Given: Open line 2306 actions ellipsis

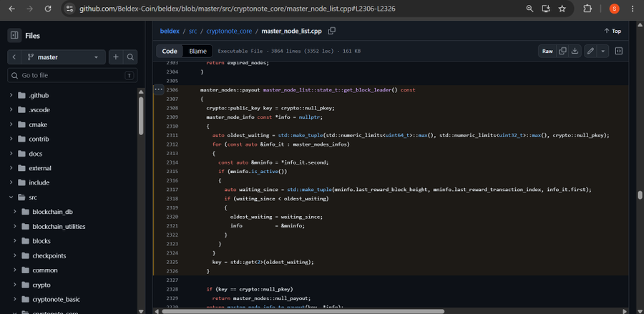Looking at the screenshot, I should point(159,89).
